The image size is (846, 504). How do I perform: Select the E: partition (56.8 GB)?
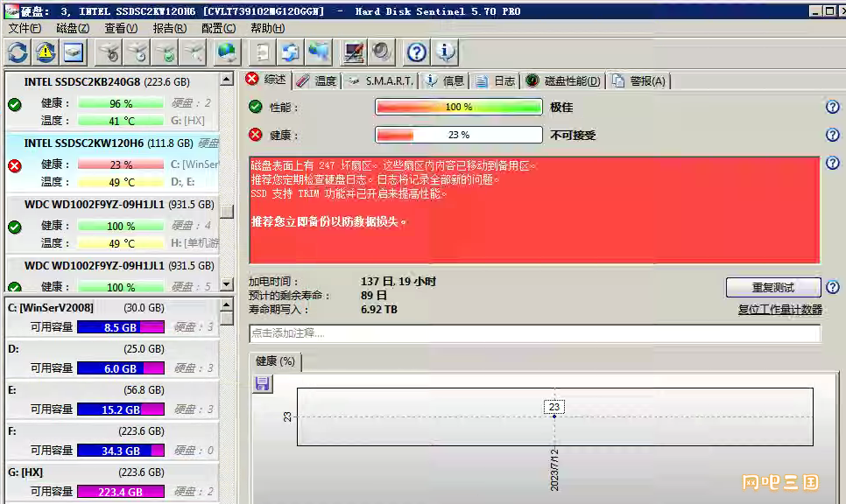112,399
